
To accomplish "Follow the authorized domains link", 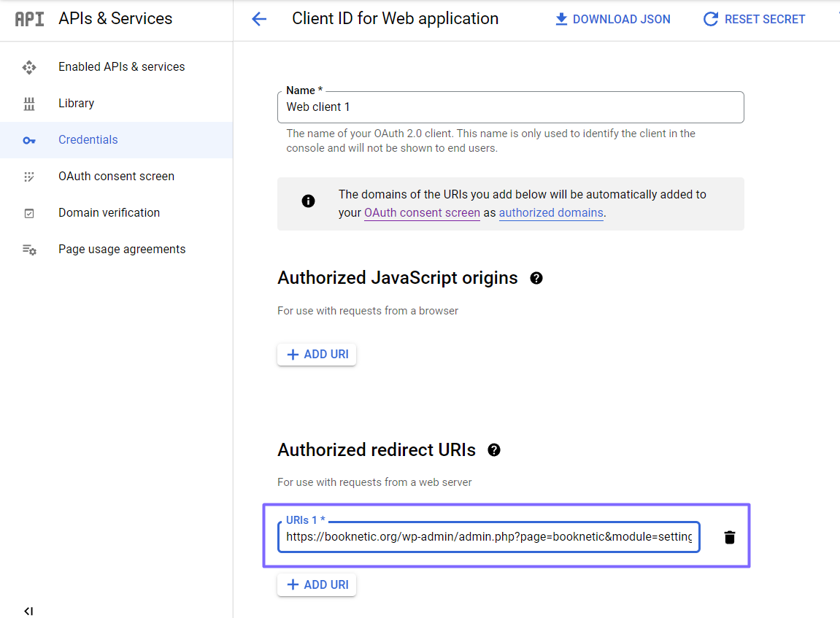I will point(551,213).
